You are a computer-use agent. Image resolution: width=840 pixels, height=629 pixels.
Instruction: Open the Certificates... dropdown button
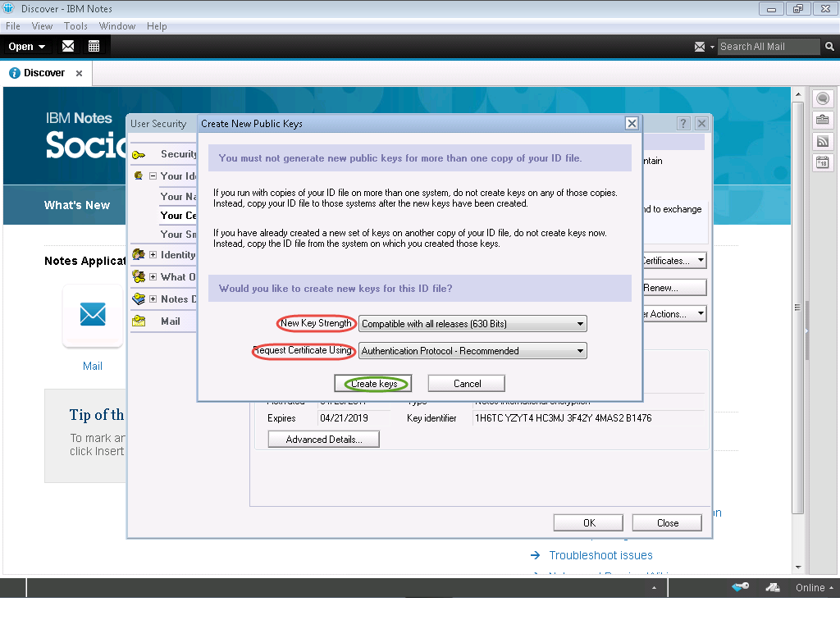point(674,261)
